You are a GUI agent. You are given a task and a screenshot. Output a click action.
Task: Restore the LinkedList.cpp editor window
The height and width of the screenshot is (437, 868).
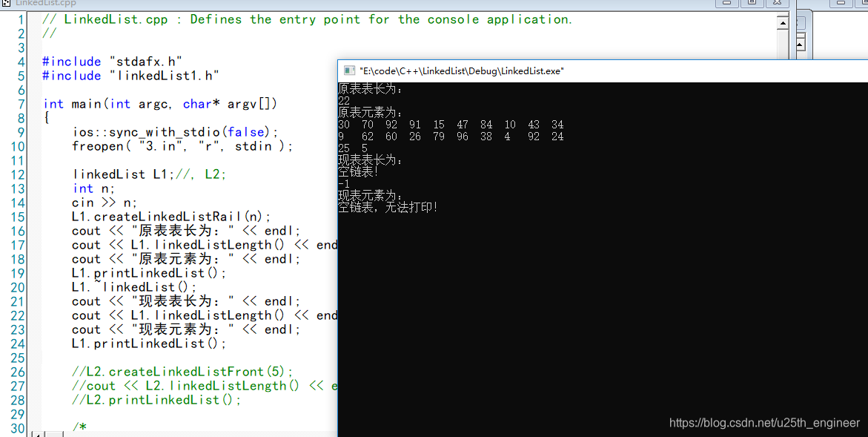point(752,3)
